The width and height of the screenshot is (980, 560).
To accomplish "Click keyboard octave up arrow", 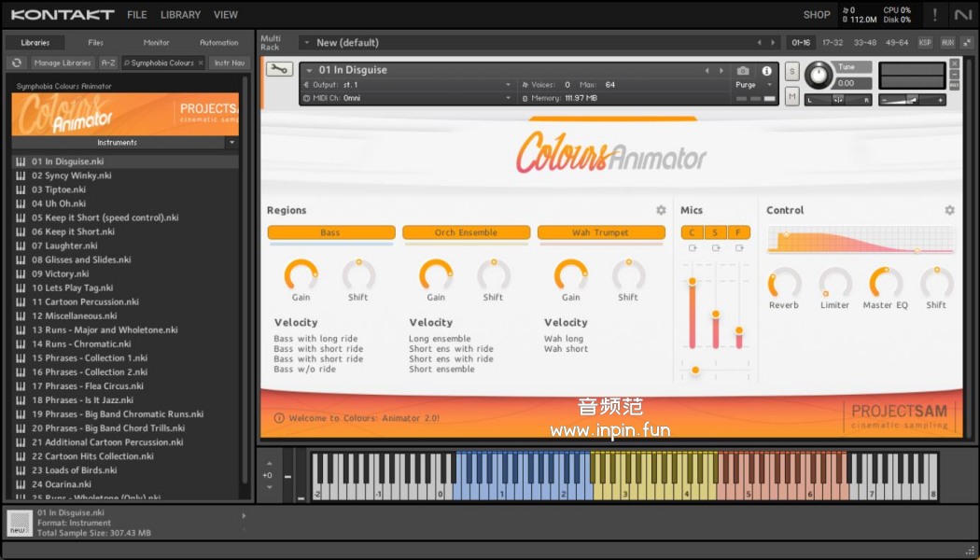I will (270, 464).
